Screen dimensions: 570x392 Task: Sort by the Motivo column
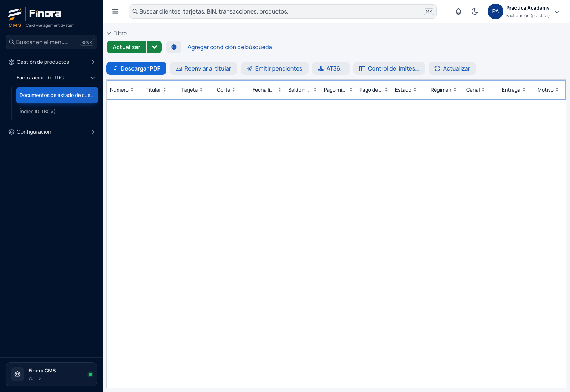548,90
